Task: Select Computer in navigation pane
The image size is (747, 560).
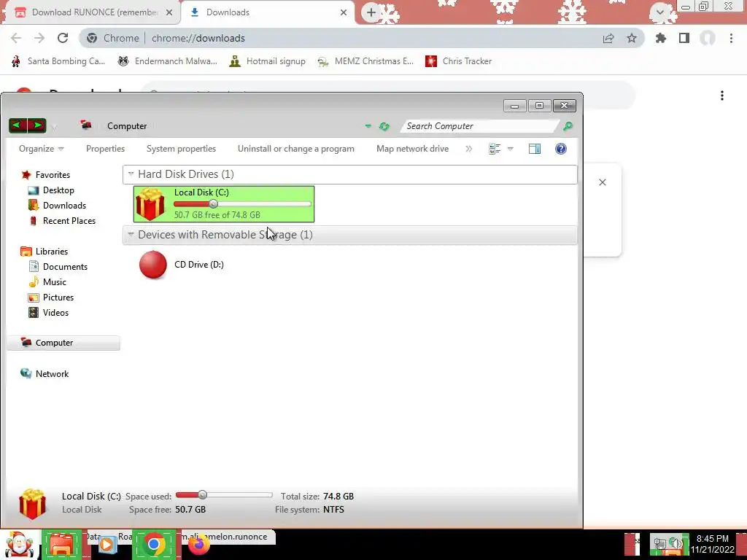Action: click(63, 343)
